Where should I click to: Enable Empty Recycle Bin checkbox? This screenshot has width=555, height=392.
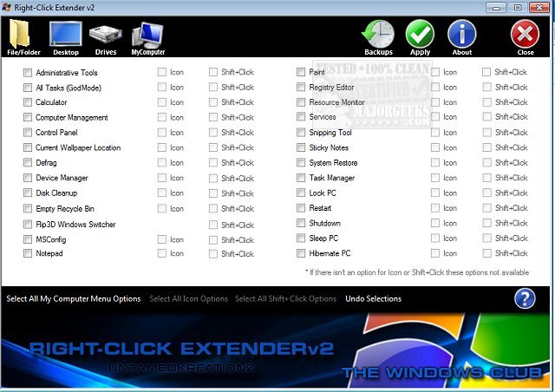[x=28, y=208]
